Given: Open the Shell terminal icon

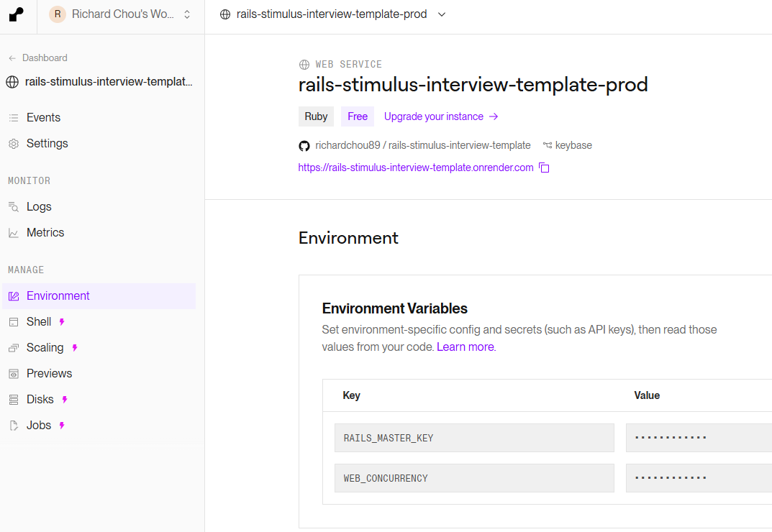Looking at the screenshot, I should (x=12, y=321).
